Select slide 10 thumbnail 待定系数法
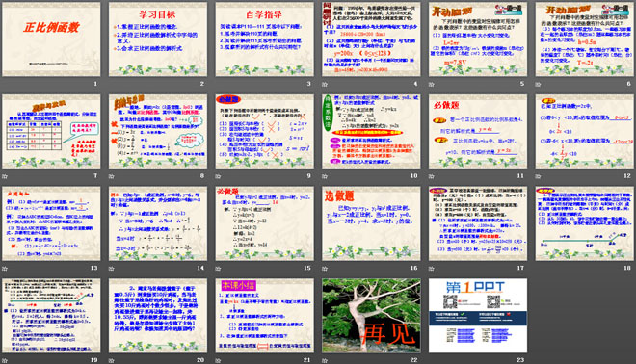636x364 pixels. [x=371, y=131]
